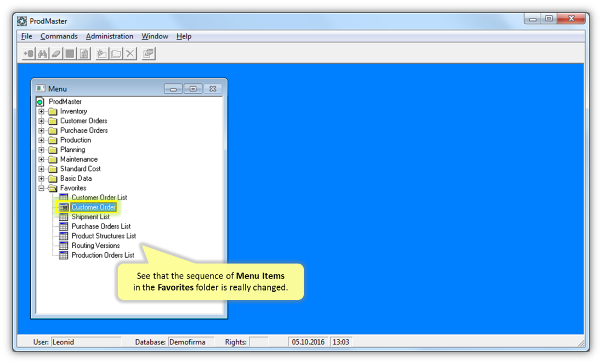Click the document page toolbar icon
The height and width of the screenshot is (364, 602).
click(x=84, y=54)
